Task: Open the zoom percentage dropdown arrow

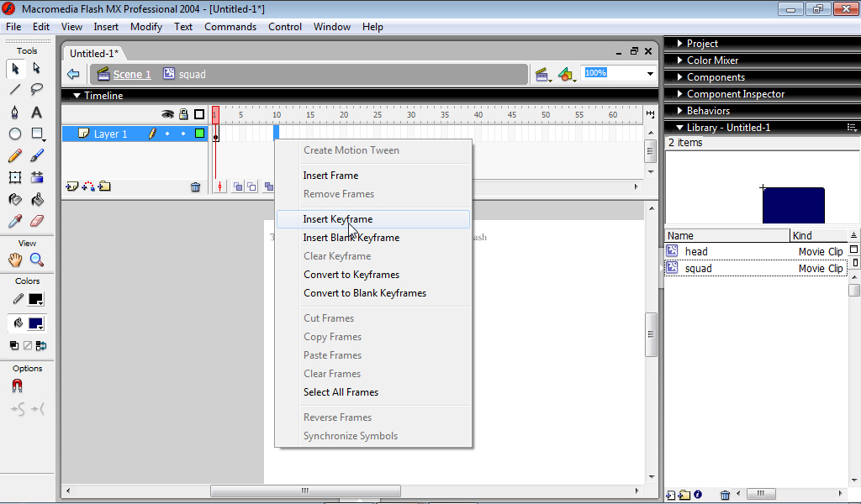Action: pyautogui.click(x=650, y=73)
